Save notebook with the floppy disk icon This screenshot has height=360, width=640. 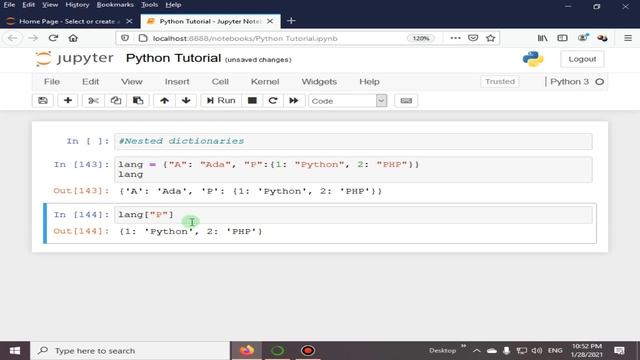[x=43, y=100]
